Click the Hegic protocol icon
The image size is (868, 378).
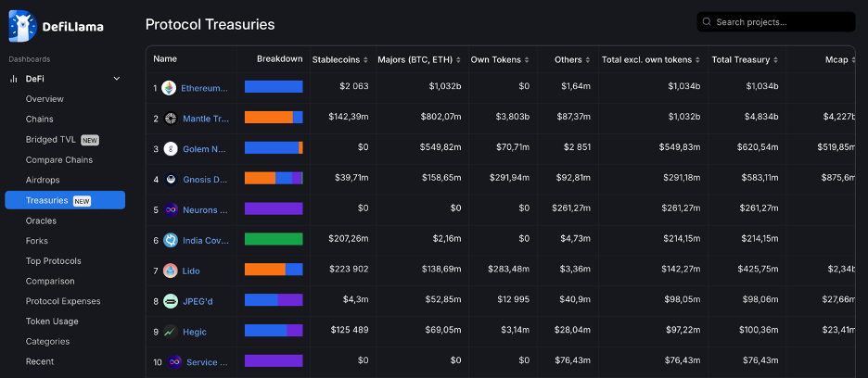pyautogui.click(x=171, y=332)
